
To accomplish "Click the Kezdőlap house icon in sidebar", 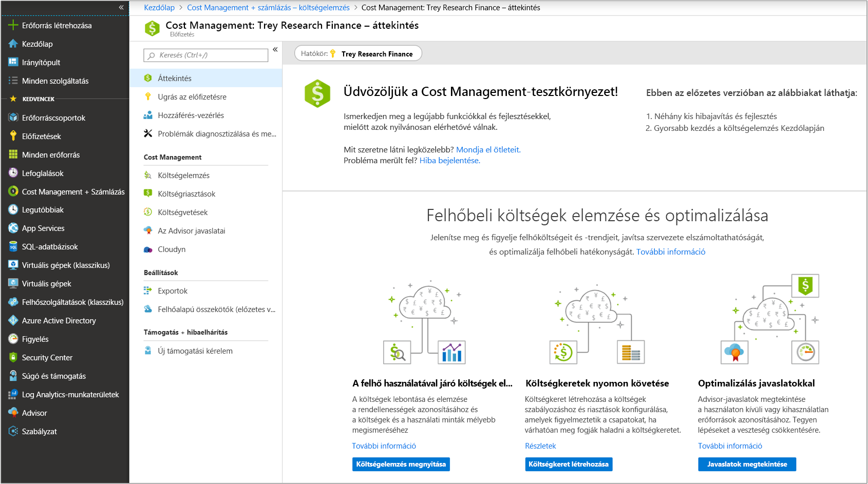I will point(13,44).
